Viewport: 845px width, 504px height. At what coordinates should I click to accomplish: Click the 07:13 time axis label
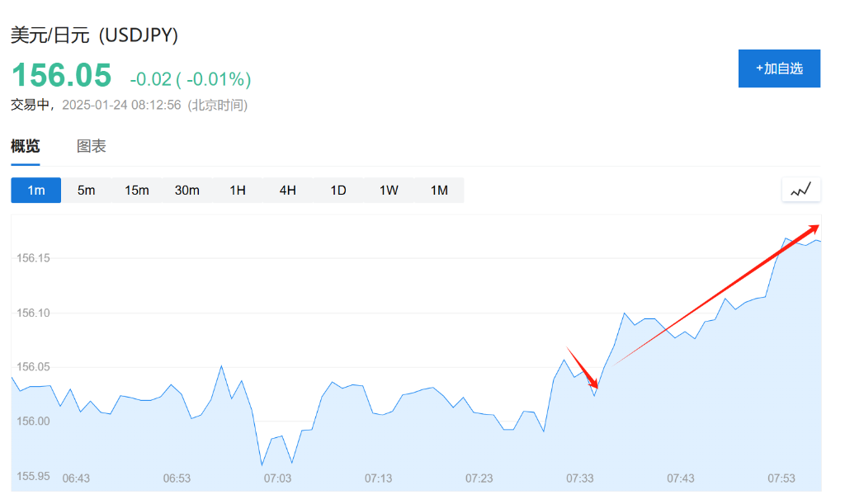(x=378, y=478)
